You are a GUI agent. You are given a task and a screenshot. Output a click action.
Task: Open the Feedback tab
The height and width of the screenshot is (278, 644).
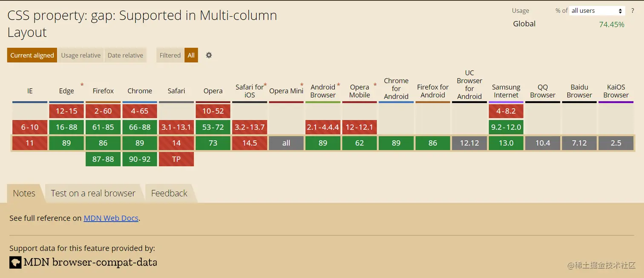169,193
